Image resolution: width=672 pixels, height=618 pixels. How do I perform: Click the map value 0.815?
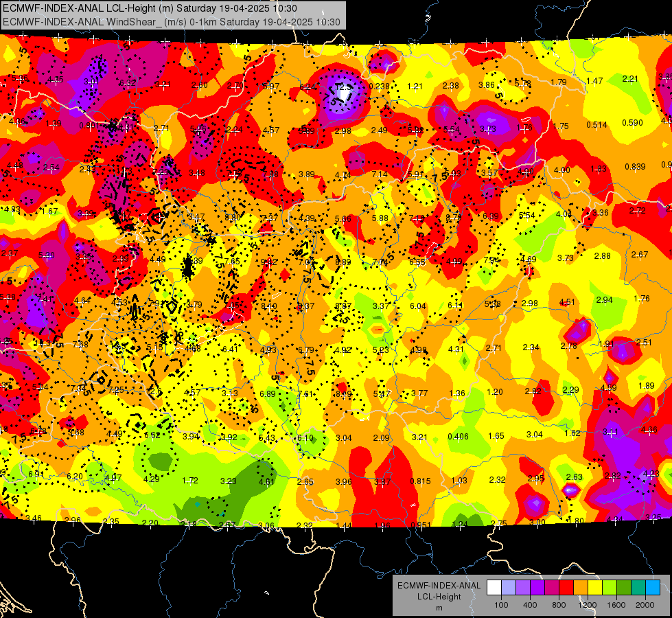point(420,481)
